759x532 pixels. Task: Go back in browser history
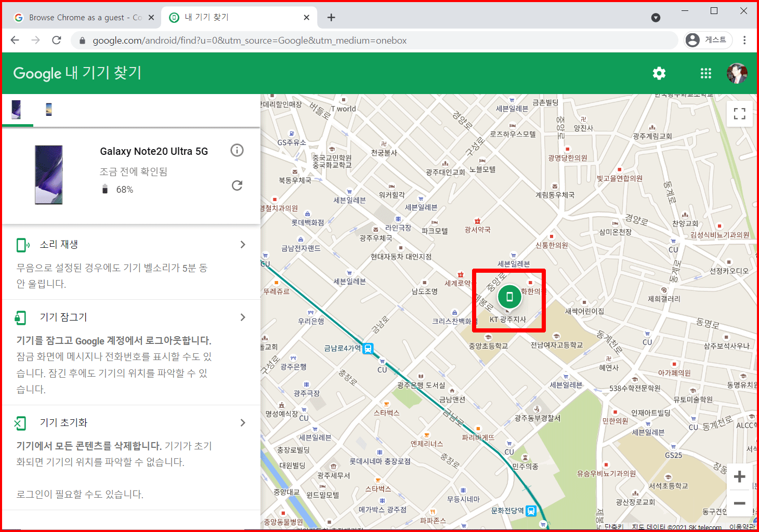tap(15, 40)
